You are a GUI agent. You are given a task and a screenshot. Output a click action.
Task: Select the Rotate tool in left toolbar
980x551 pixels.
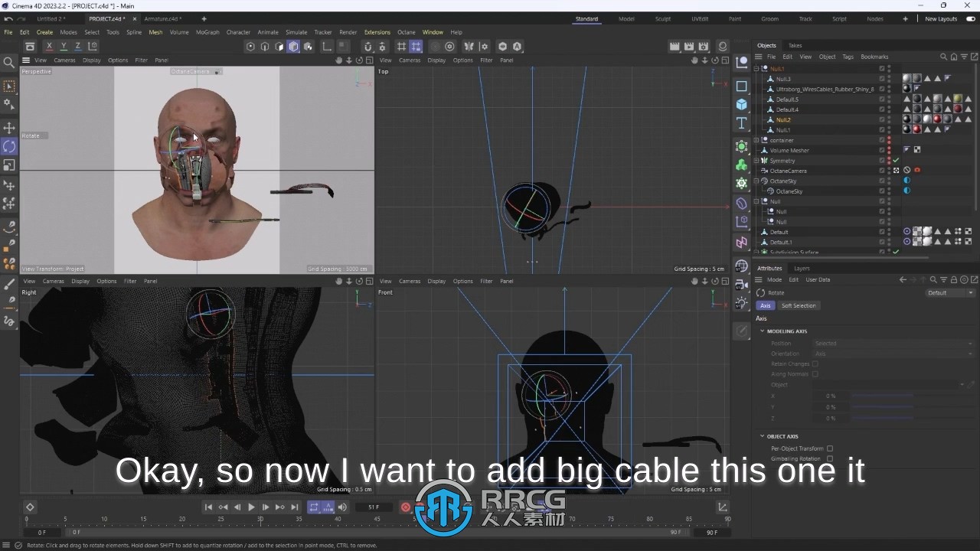point(9,146)
